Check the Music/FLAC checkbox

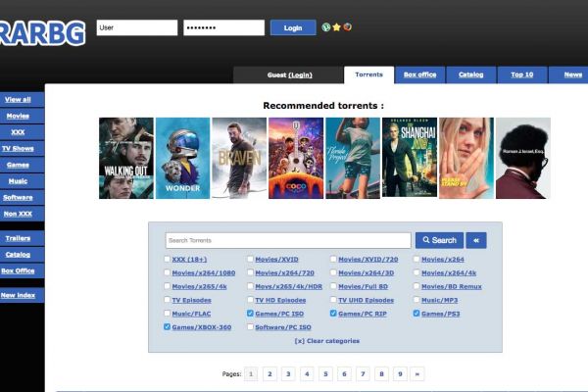pyautogui.click(x=167, y=313)
